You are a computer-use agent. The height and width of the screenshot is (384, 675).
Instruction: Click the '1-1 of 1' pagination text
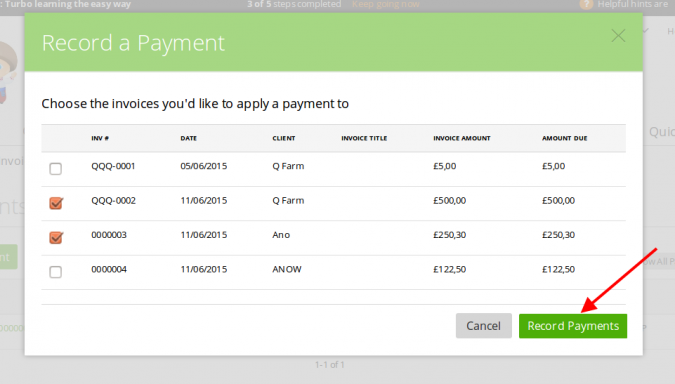pos(330,365)
